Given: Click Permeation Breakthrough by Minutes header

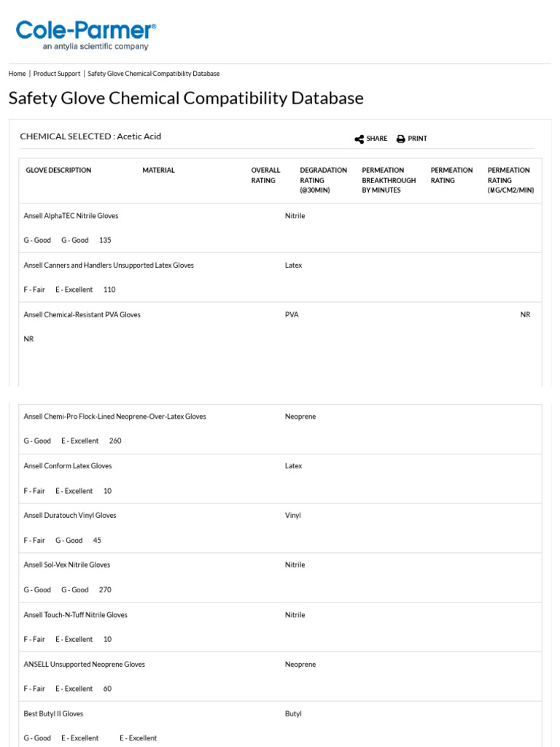Looking at the screenshot, I should (x=389, y=180).
